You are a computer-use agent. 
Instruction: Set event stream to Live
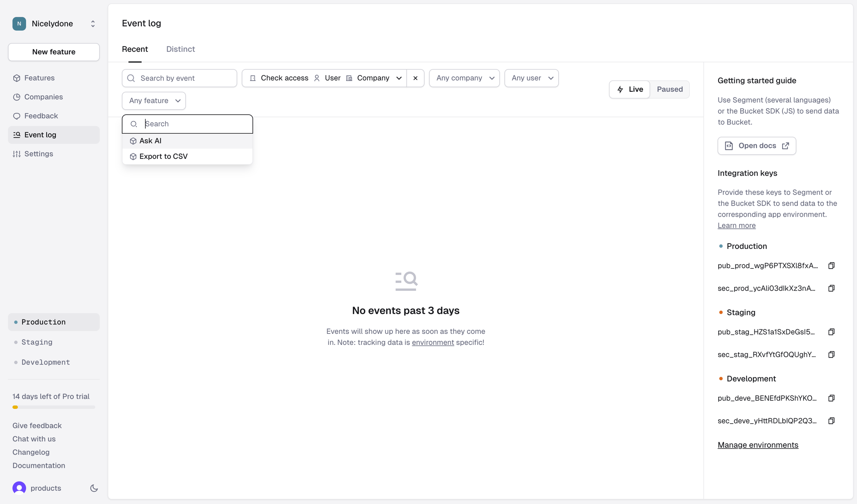click(x=630, y=89)
